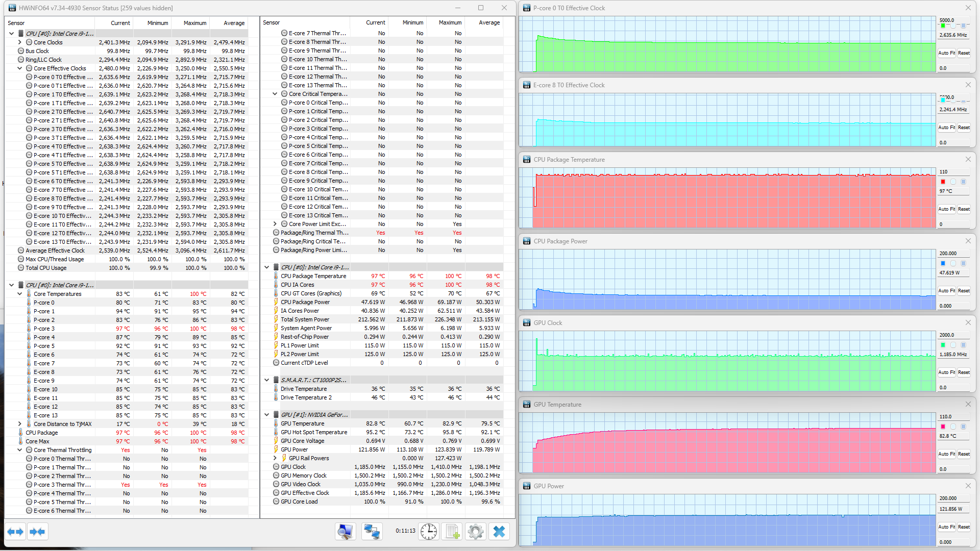Click the log file with plus icon

coord(452,532)
